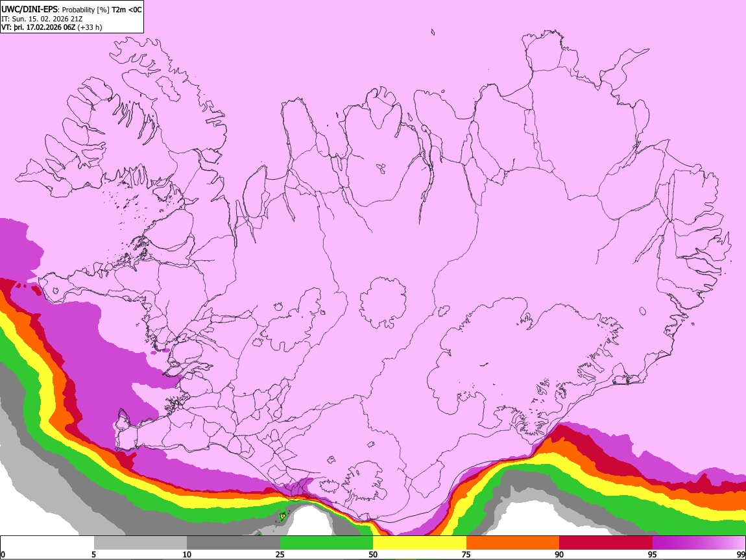Click the "UWC/DINI-EPS" title text

click(30, 10)
